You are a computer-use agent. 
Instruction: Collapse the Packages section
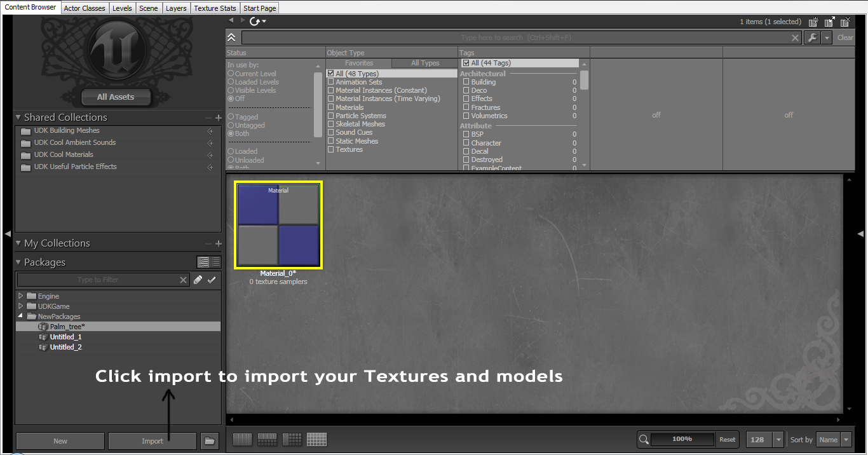click(18, 262)
